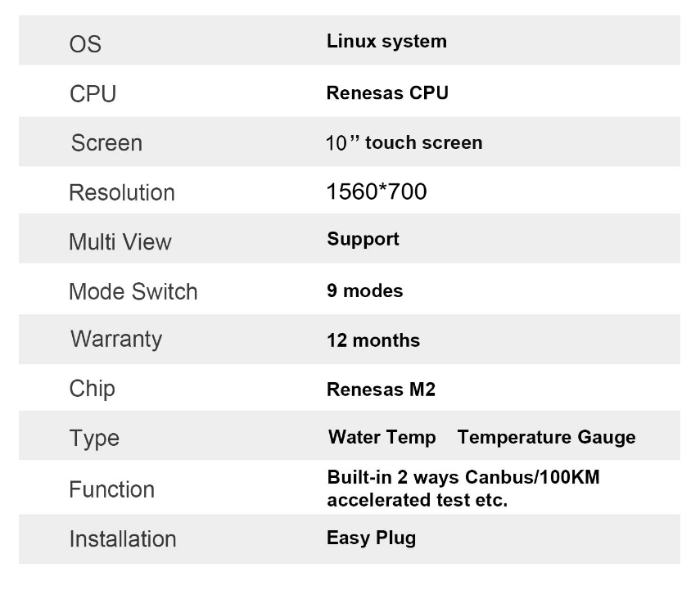Select the 1560*700 resolution value
This screenshot has height=590, width=700.
coord(377,191)
